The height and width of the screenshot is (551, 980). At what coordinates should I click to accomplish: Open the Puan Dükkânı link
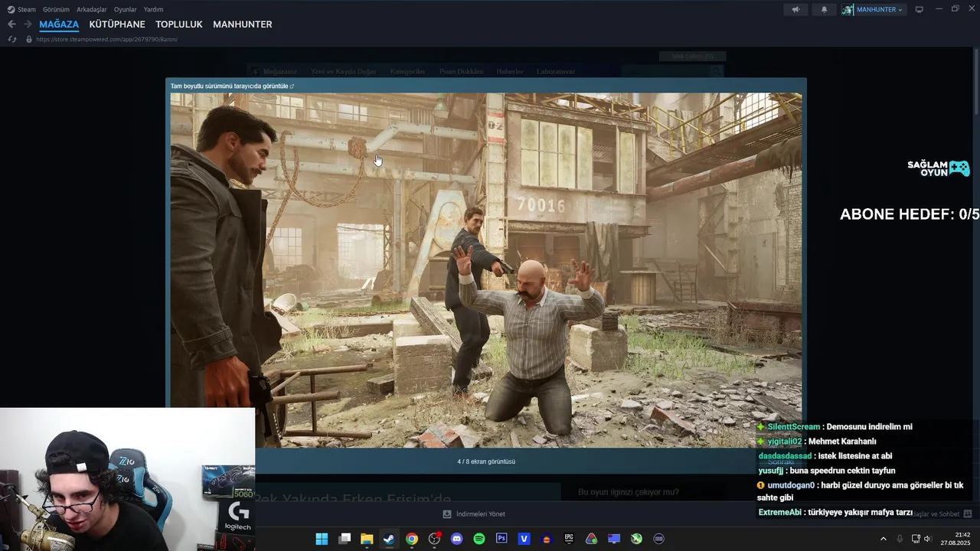pyautogui.click(x=461, y=71)
